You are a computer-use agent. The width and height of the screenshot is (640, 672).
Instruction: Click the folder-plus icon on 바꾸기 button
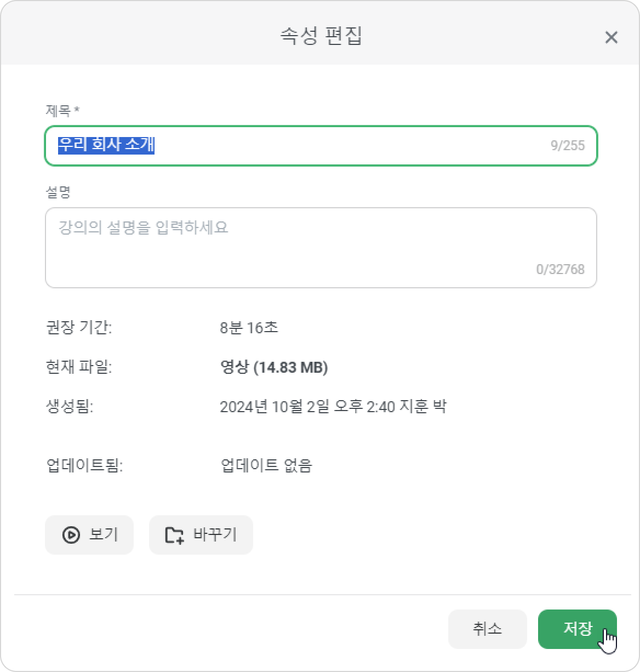pos(174,534)
